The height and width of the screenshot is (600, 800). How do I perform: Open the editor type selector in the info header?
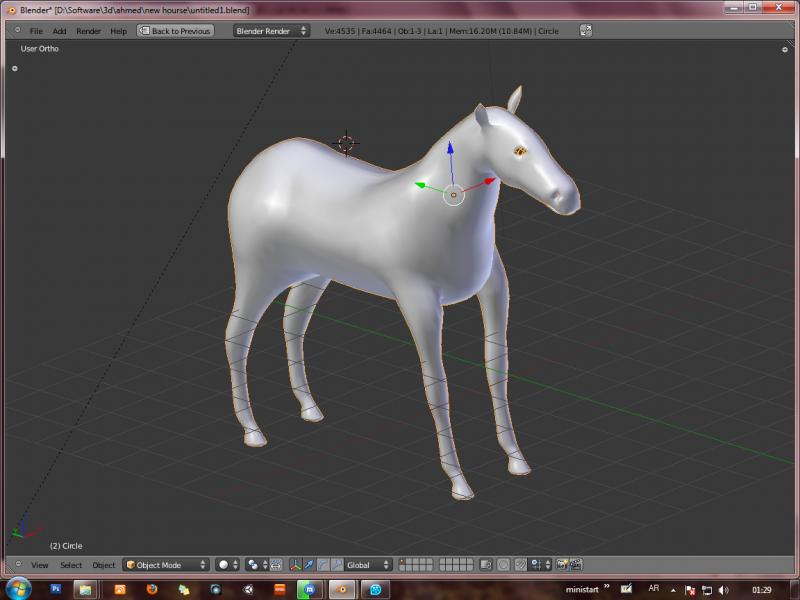(17, 30)
